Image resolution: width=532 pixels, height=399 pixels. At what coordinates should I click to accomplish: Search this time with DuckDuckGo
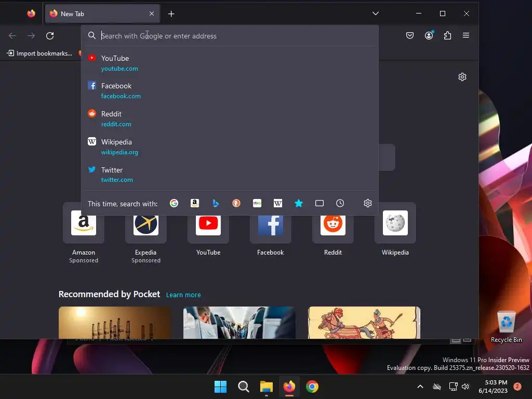tap(236, 203)
